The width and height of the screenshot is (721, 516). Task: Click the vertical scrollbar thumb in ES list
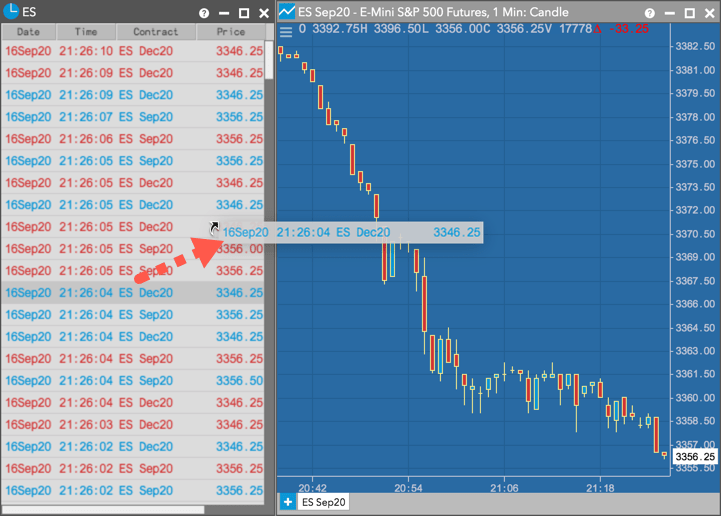(x=269, y=60)
